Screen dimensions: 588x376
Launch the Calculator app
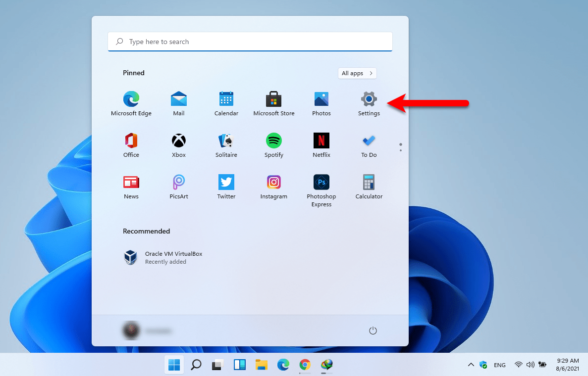[x=369, y=187]
